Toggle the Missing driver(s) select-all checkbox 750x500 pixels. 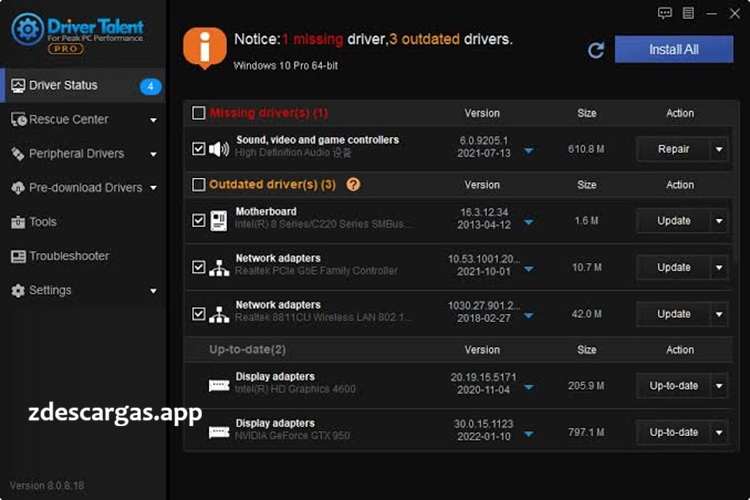(199, 113)
